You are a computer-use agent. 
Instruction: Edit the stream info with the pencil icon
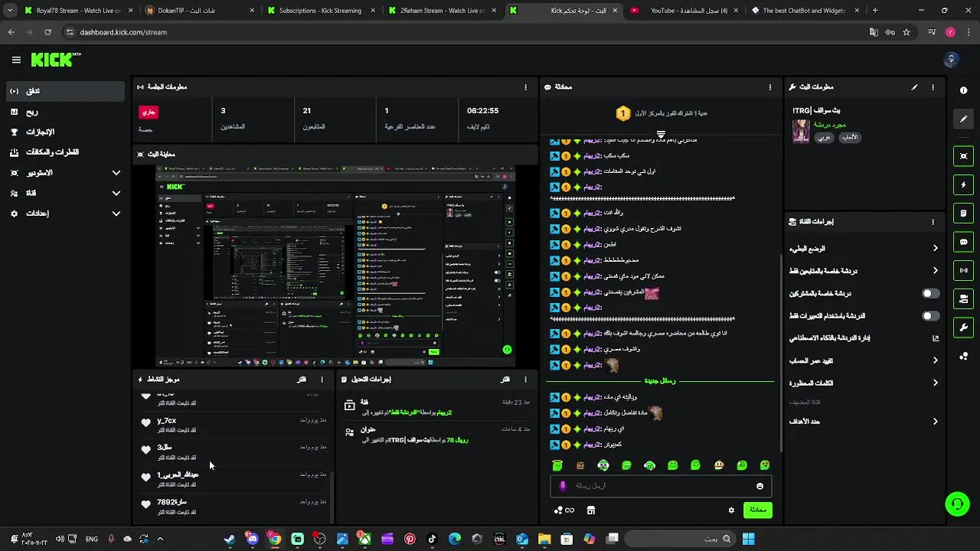[914, 87]
